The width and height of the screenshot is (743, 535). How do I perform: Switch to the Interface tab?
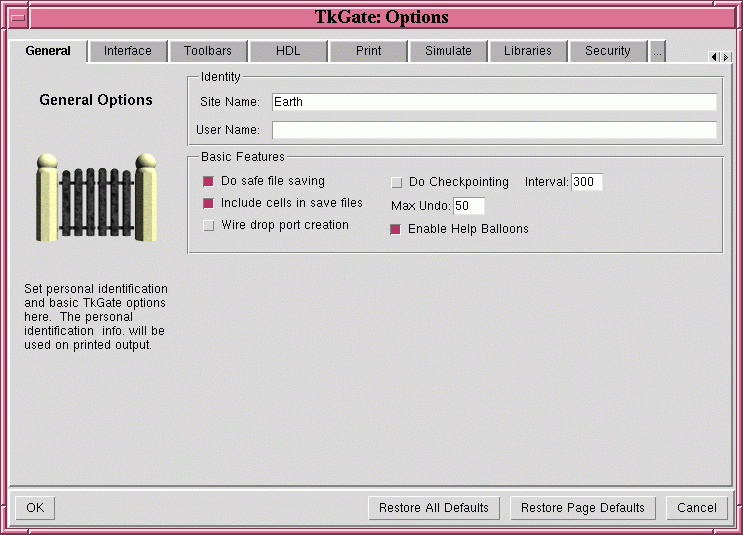(128, 51)
